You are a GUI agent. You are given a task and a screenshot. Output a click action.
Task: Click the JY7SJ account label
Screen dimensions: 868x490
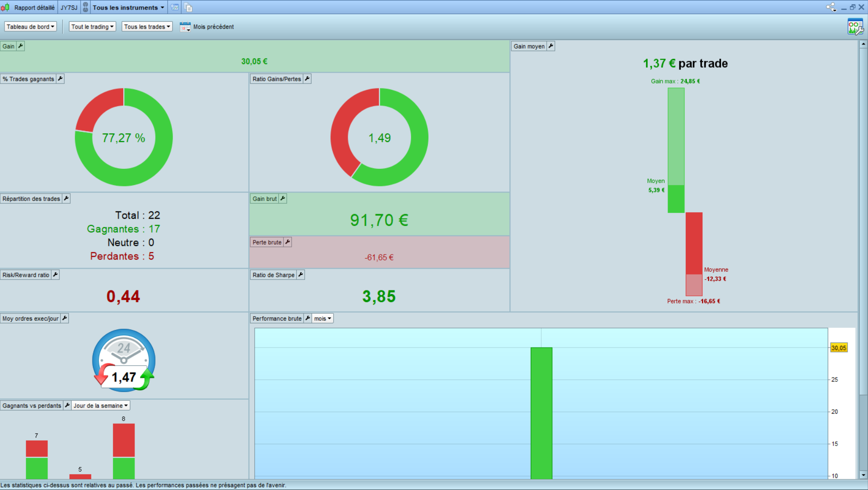[x=69, y=7]
